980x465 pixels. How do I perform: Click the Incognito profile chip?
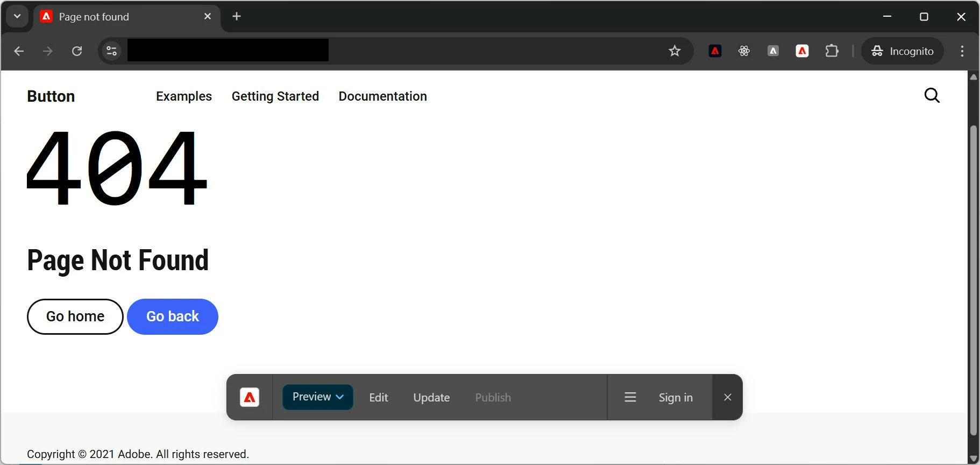[x=903, y=51]
